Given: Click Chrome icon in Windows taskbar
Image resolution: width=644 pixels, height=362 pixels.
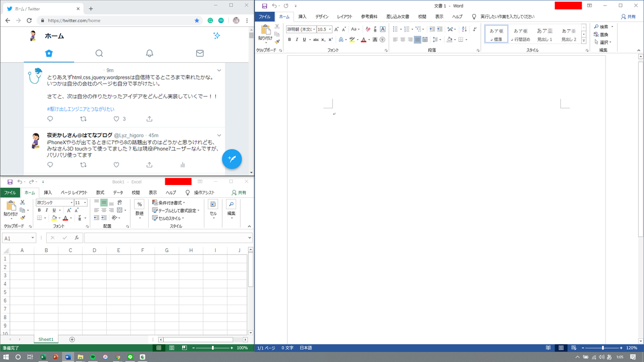Looking at the screenshot, I should 118,357.
